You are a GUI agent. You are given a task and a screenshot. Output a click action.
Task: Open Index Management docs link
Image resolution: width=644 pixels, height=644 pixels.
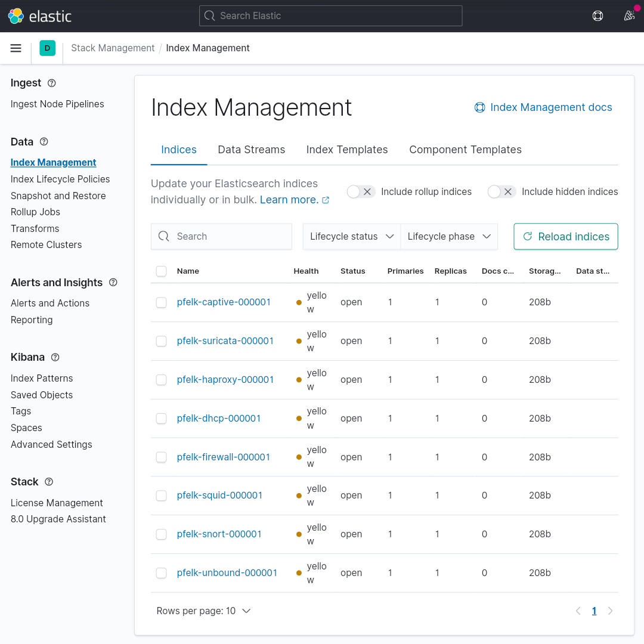click(543, 107)
